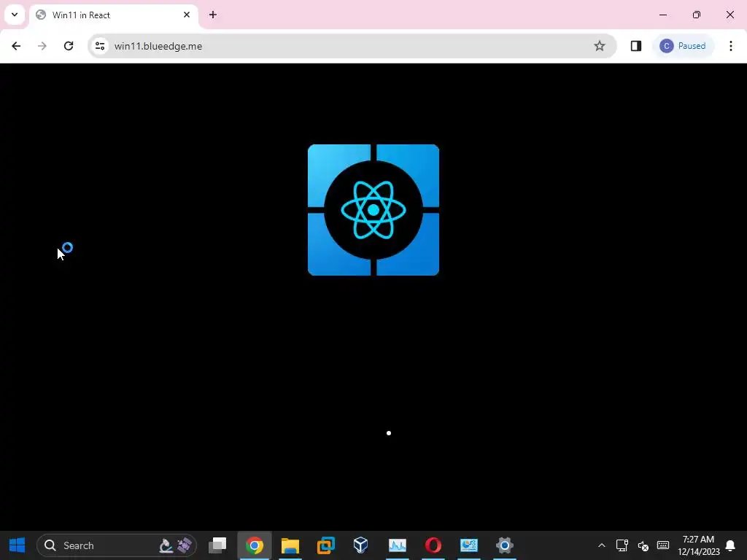View site information for win11.blueedge.me

[100, 46]
